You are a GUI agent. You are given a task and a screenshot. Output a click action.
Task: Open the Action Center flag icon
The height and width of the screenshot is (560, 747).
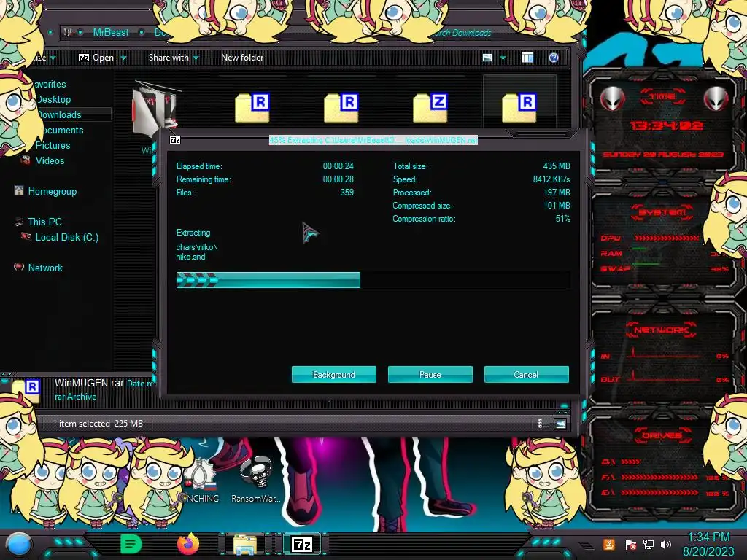[x=631, y=545]
